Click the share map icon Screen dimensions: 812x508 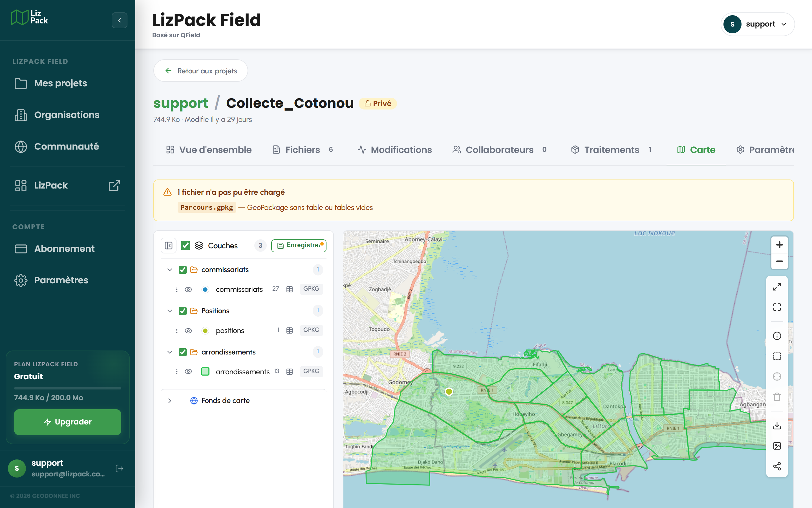pyautogui.click(x=777, y=466)
